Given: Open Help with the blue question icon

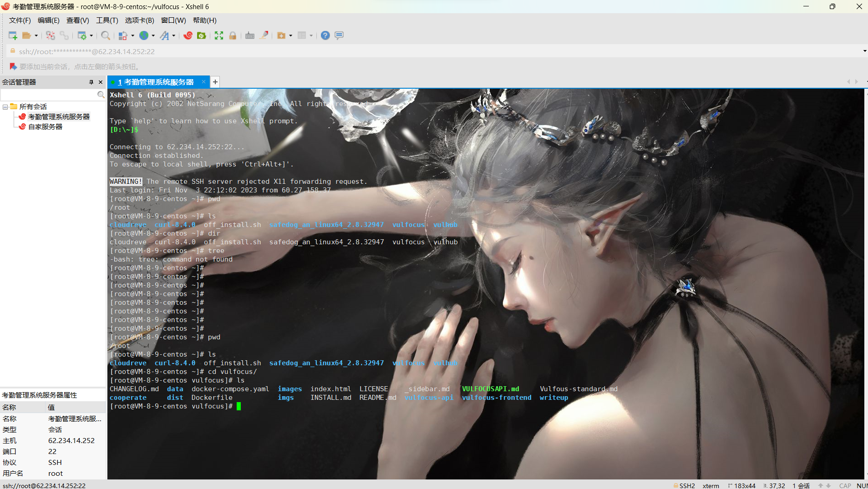Looking at the screenshot, I should [x=325, y=35].
